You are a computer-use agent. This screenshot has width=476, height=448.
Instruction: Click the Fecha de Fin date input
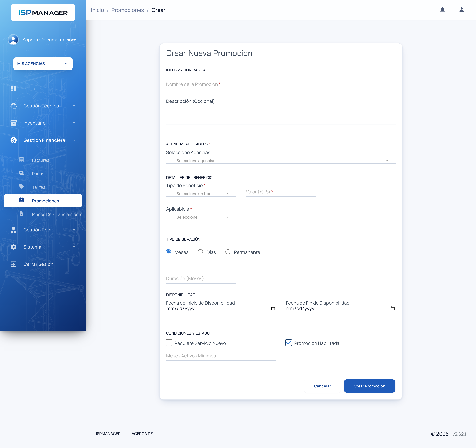click(340, 309)
